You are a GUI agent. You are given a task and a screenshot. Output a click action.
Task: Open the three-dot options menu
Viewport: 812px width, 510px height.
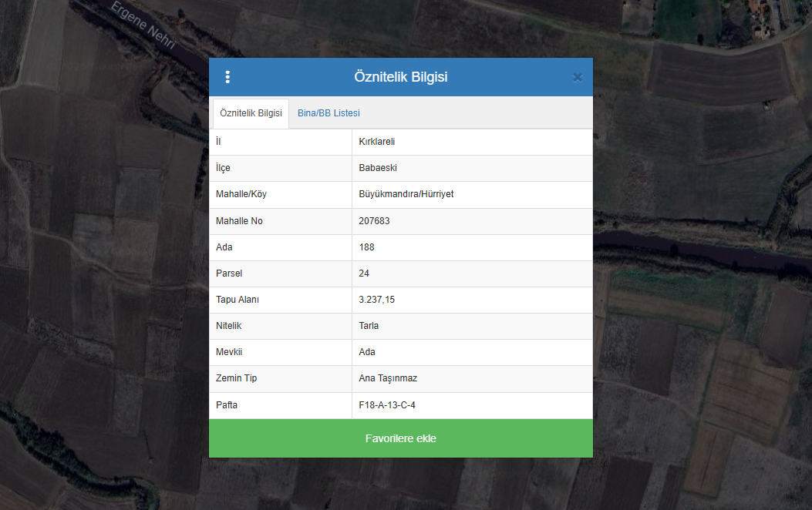[x=227, y=77]
